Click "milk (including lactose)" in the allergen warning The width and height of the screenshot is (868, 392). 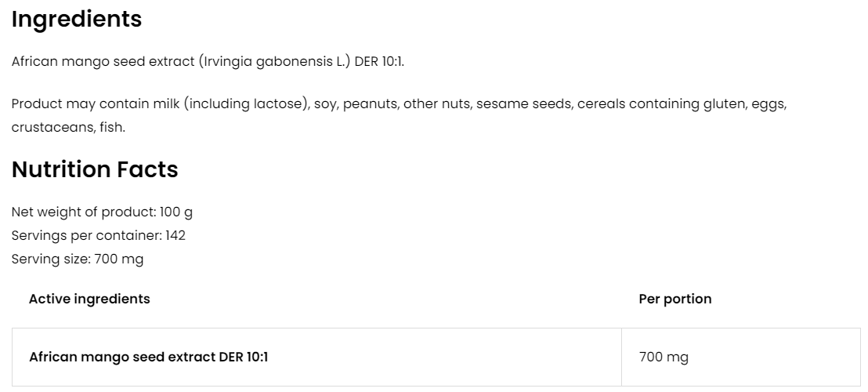pyautogui.click(x=247, y=103)
